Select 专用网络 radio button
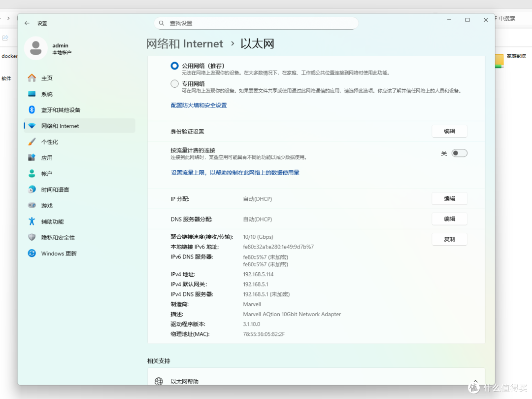The width and height of the screenshot is (532, 399). [174, 83]
